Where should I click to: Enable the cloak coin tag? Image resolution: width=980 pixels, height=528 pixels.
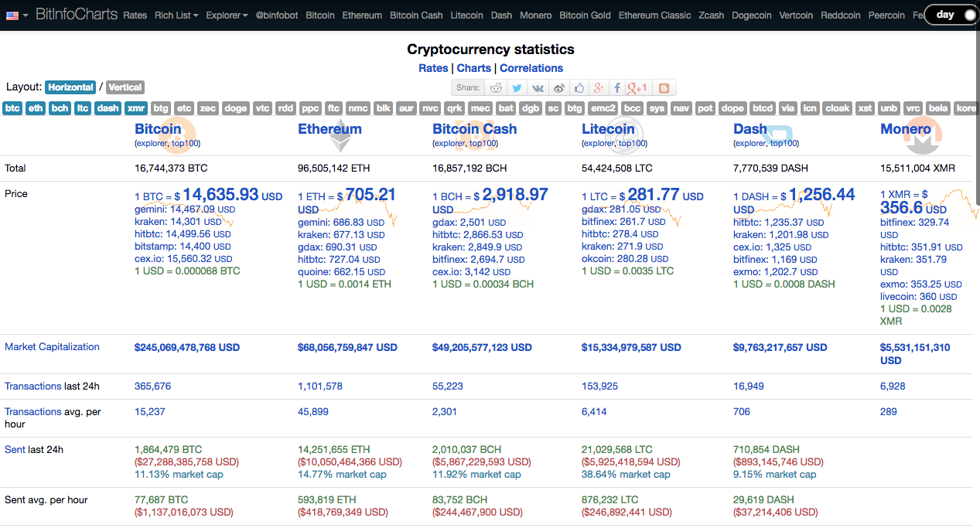pos(838,108)
